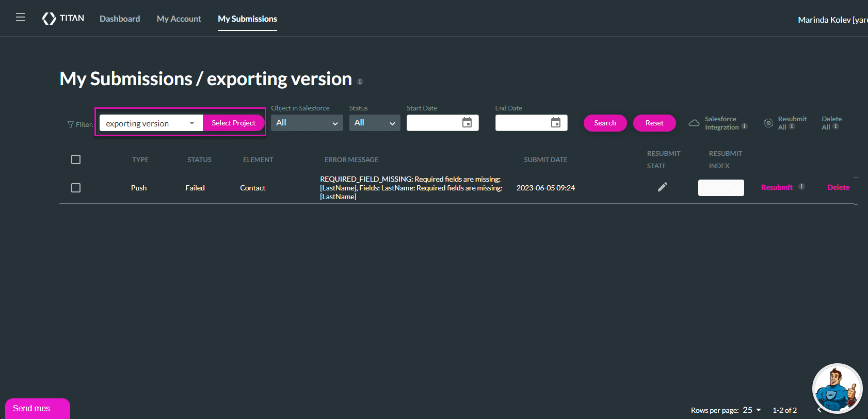Open the Status filter dropdown

tap(374, 123)
